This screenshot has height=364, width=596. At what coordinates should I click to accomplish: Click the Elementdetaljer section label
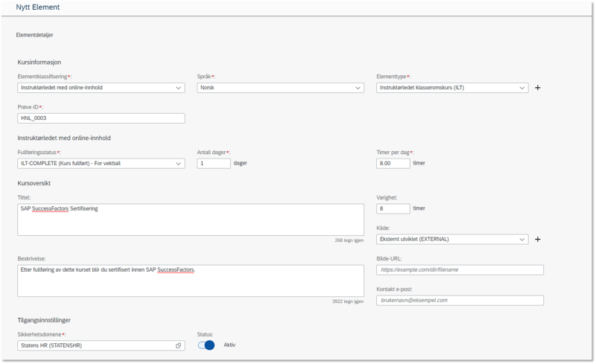pyautogui.click(x=34, y=35)
